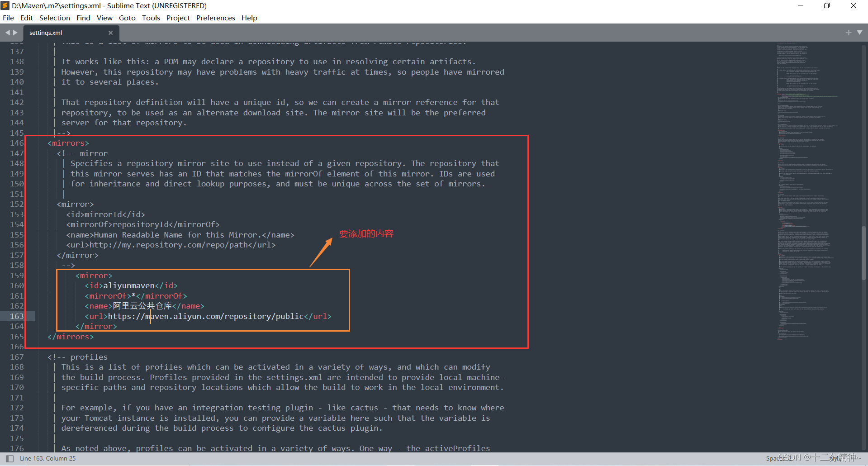
Task: Click the closing </mirror> tag on line 164
Action: pos(96,326)
